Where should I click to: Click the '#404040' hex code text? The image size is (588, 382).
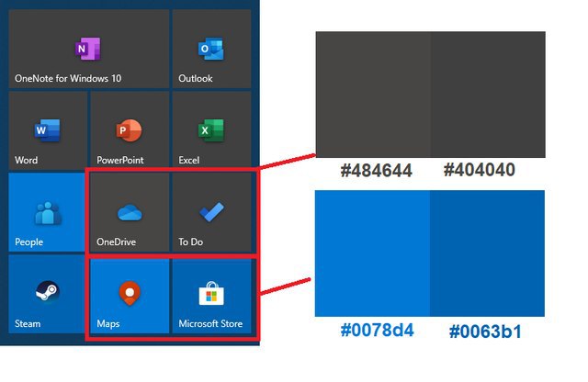click(x=480, y=170)
